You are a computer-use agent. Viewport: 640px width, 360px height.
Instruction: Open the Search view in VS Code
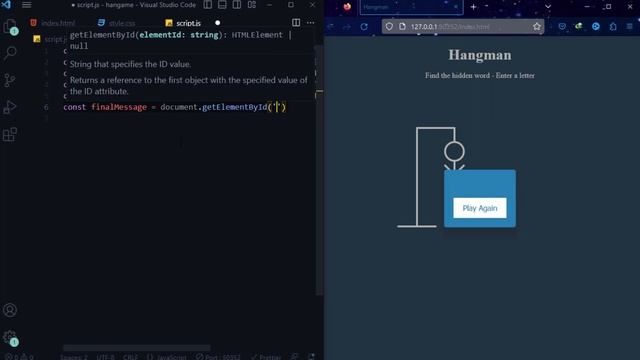click(x=10, y=53)
